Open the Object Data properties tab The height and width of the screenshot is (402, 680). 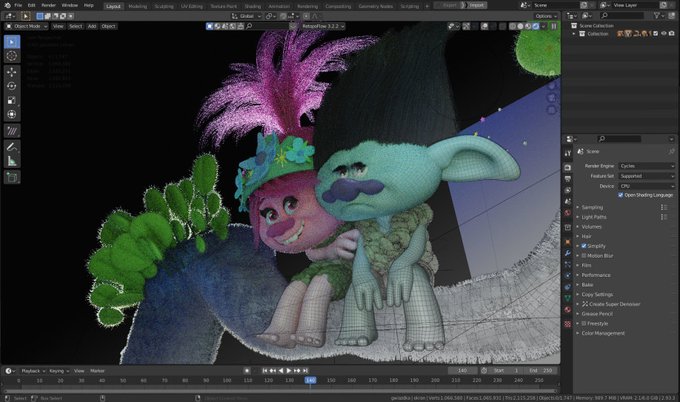point(568,298)
